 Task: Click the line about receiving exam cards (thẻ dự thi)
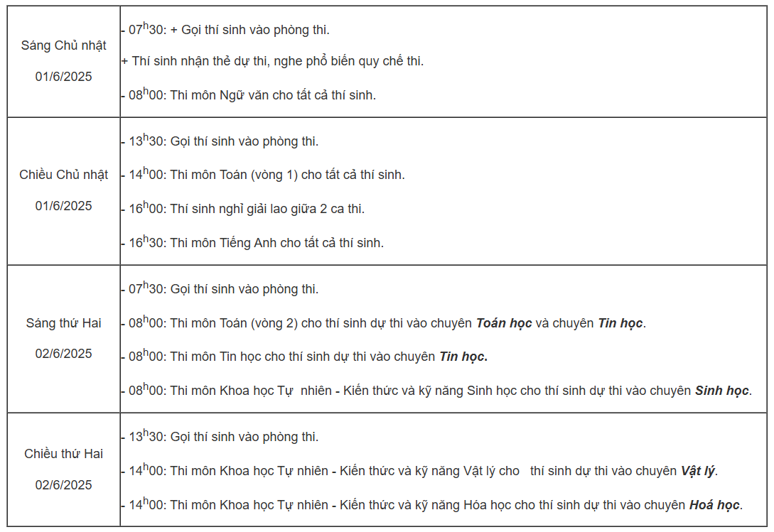272,61
